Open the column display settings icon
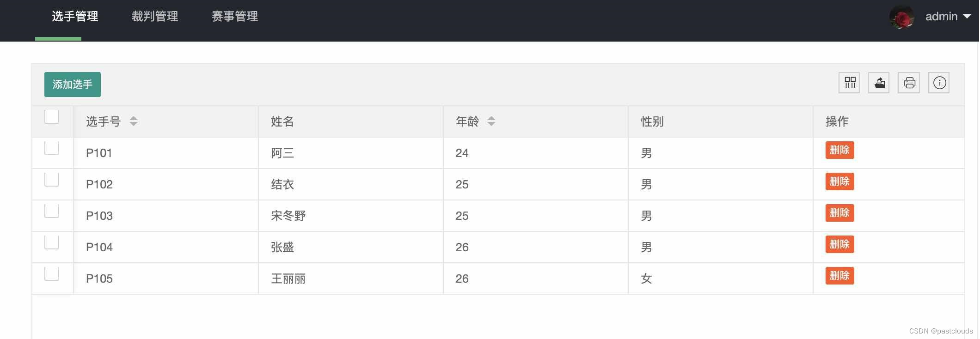This screenshot has height=339, width=980. tap(849, 83)
